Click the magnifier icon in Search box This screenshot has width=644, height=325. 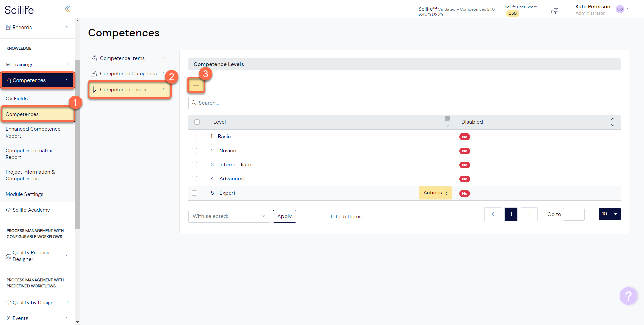(194, 103)
